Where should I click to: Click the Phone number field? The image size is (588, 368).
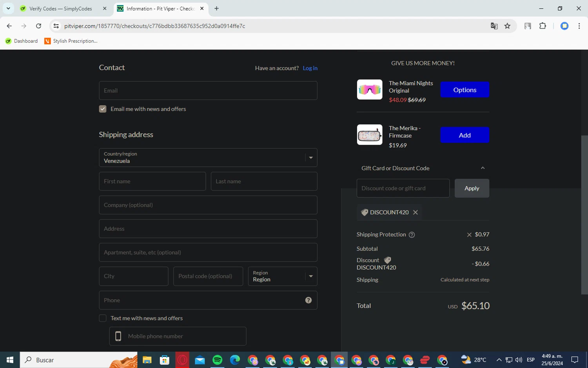click(208, 300)
